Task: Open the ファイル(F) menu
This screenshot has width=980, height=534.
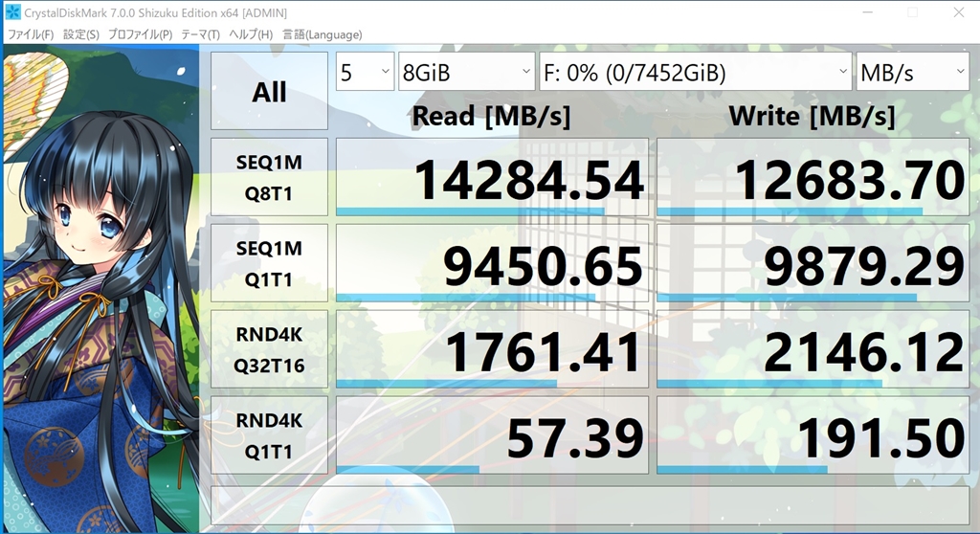Action: (x=30, y=34)
